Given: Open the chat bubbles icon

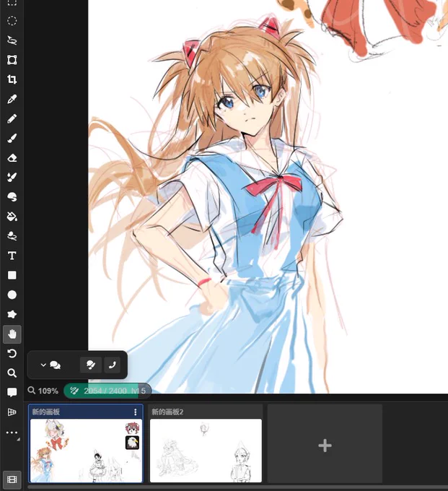Looking at the screenshot, I should (x=55, y=365).
